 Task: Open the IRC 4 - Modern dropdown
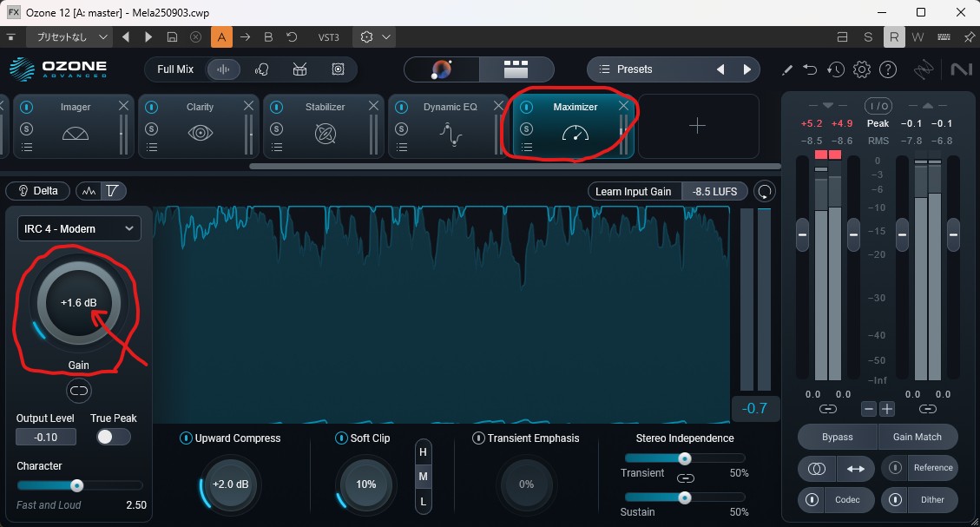(x=79, y=229)
